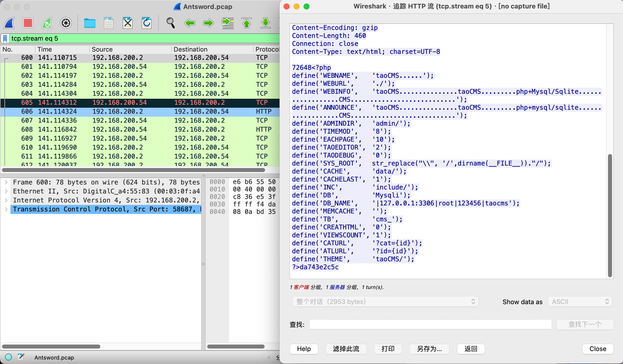The width and height of the screenshot is (623, 364).
Task: Open the Show data as ASCII dropdown
Action: coord(580,302)
